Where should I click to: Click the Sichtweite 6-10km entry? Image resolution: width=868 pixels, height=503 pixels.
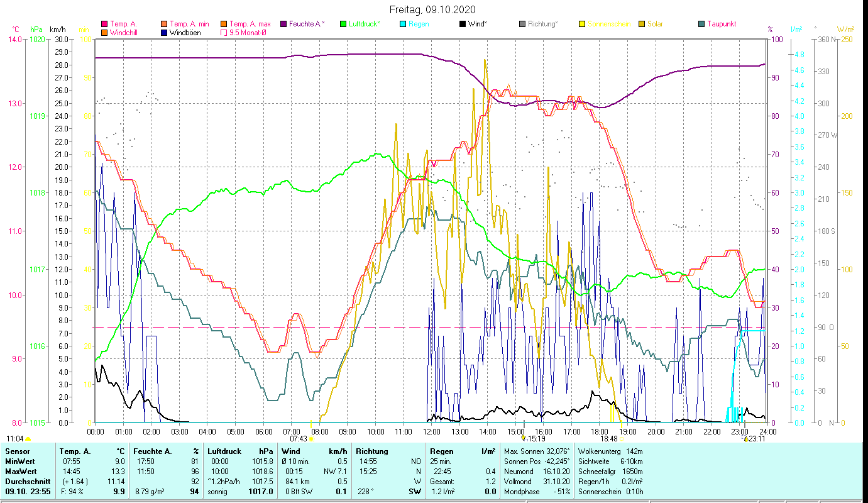(610, 462)
